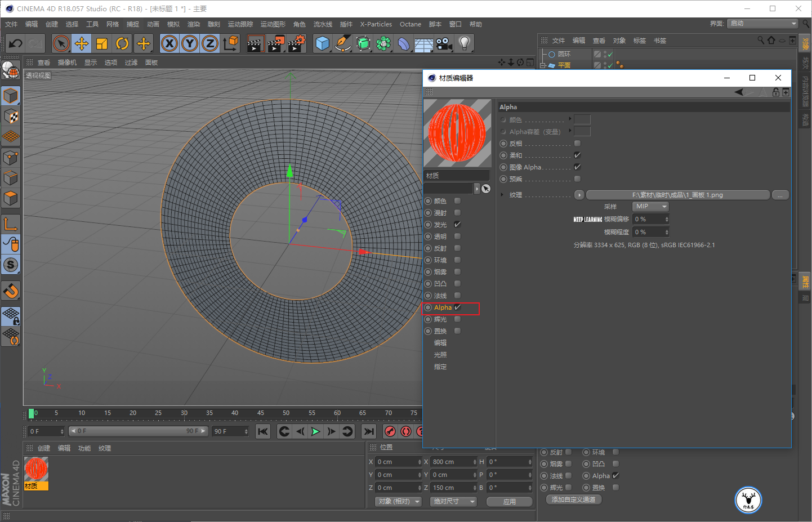Click the texture browse ... button

click(780, 195)
